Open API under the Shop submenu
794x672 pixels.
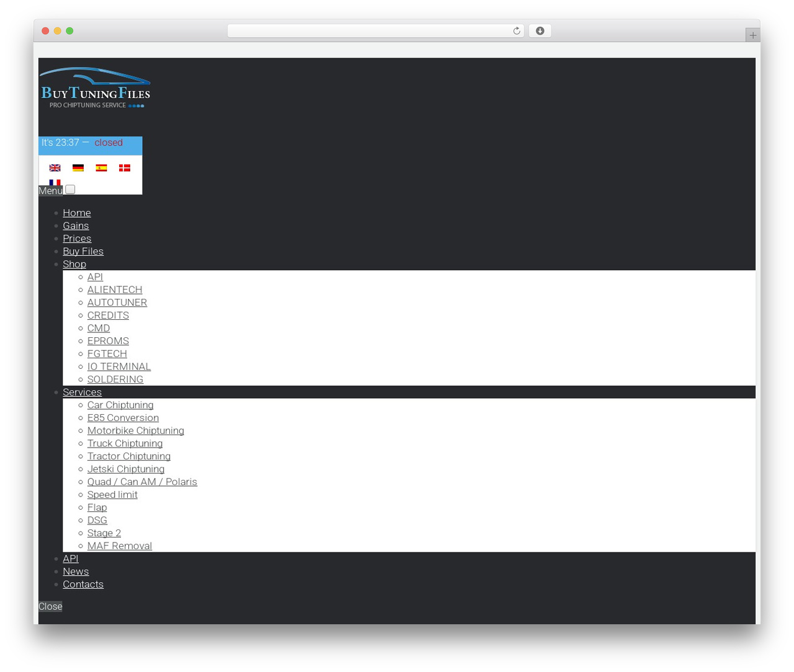click(x=95, y=277)
